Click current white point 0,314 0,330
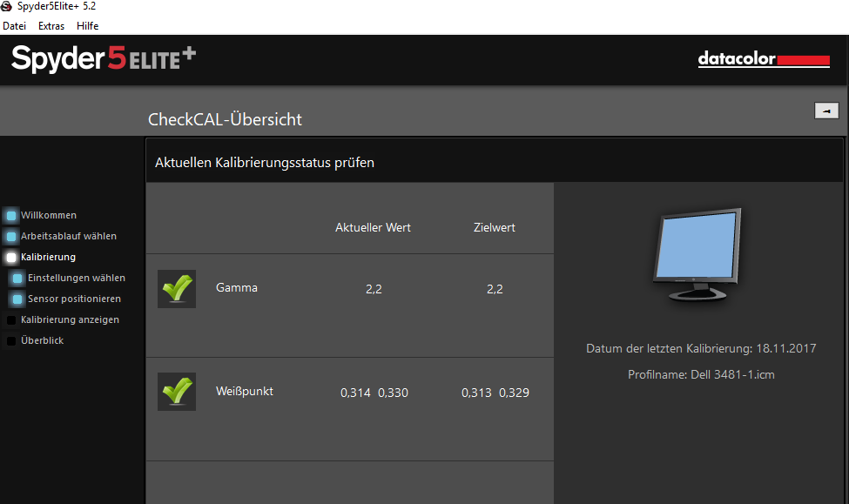Screen dimensions: 849x504 point(374,393)
